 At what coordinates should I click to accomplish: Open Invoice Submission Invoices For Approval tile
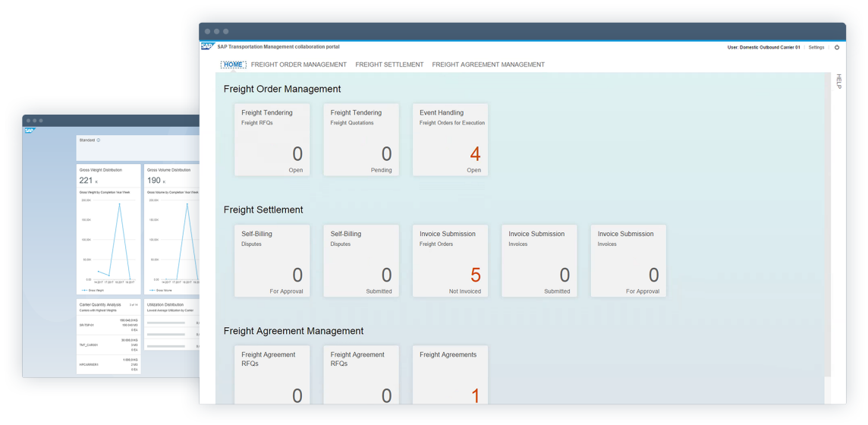click(628, 260)
